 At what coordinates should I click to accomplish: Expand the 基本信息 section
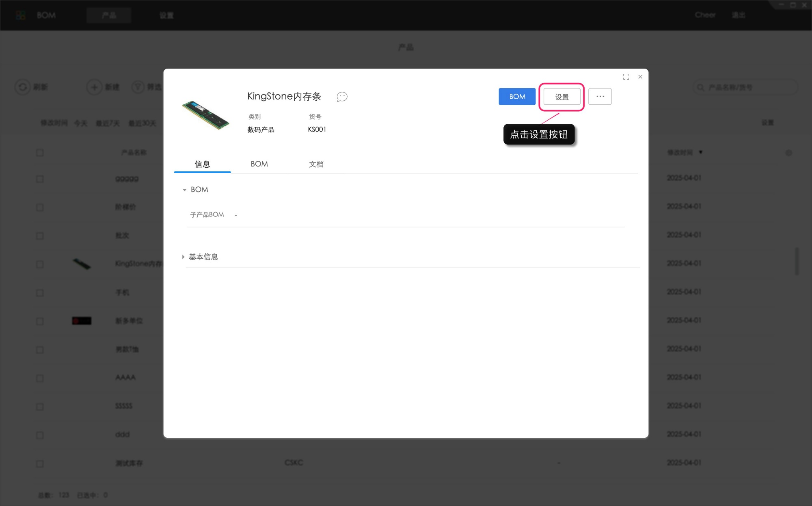point(184,257)
